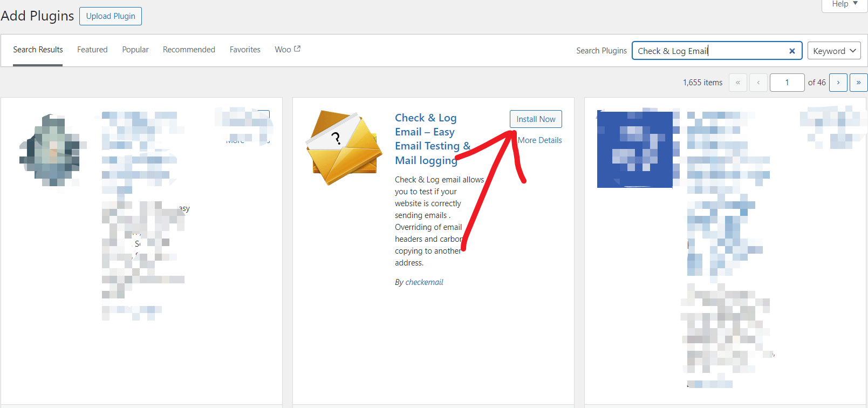Visit the checkemail author link

(424, 282)
